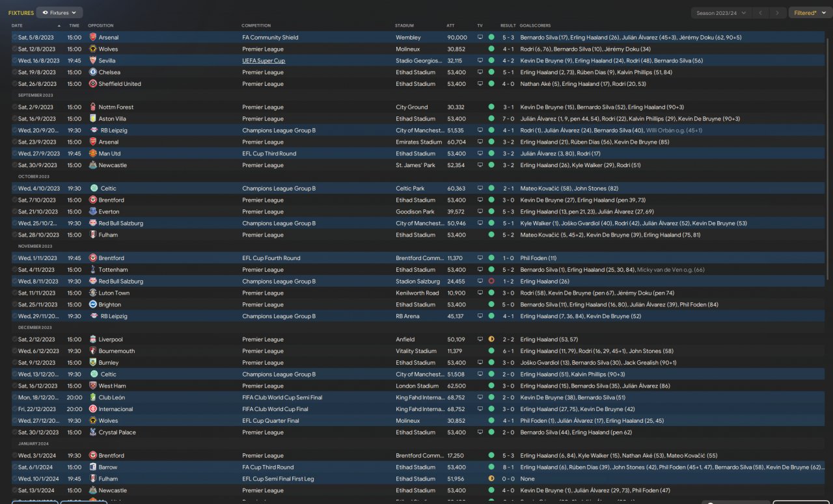
Task: Click the Nottm Forest club badge
Action: [x=93, y=107]
